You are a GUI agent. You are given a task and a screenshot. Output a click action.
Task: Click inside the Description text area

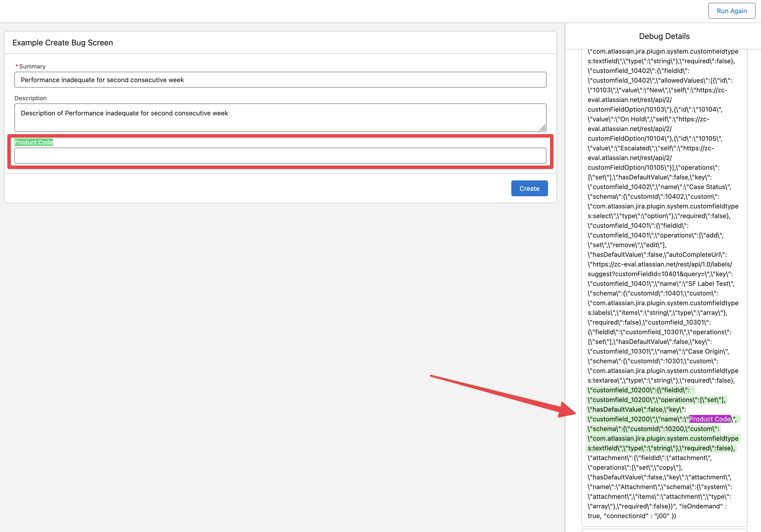click(x=280, y=117)
